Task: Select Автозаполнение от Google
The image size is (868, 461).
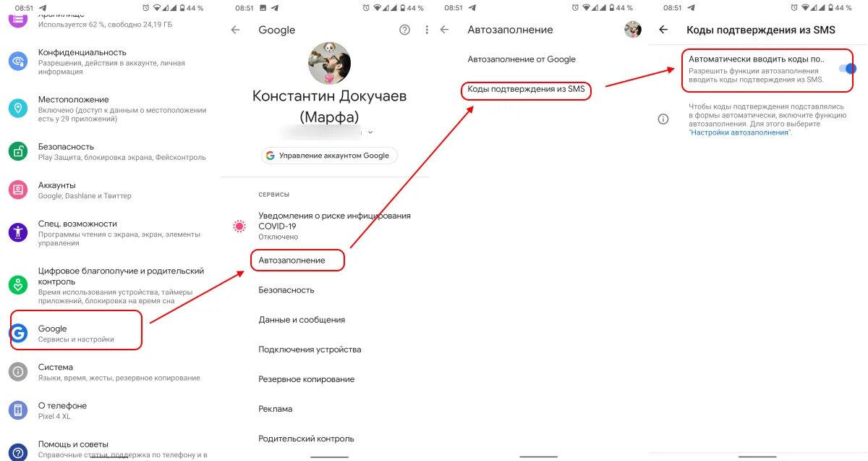Action: pos(522,59)
